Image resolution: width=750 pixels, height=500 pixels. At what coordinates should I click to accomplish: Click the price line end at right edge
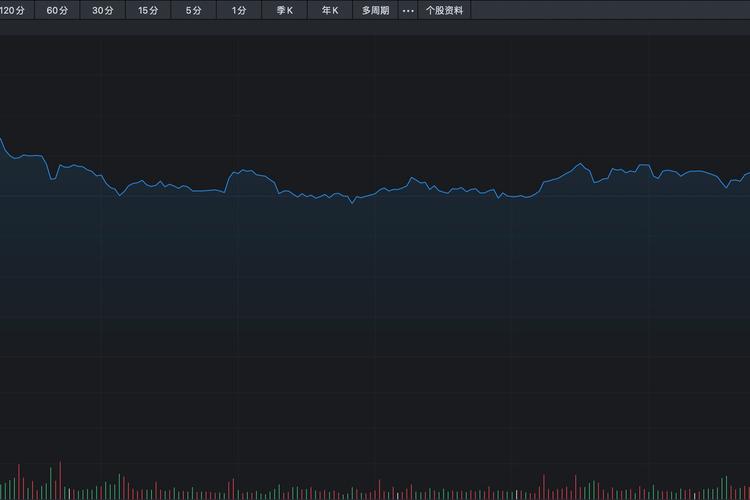(x=747, y=174)
